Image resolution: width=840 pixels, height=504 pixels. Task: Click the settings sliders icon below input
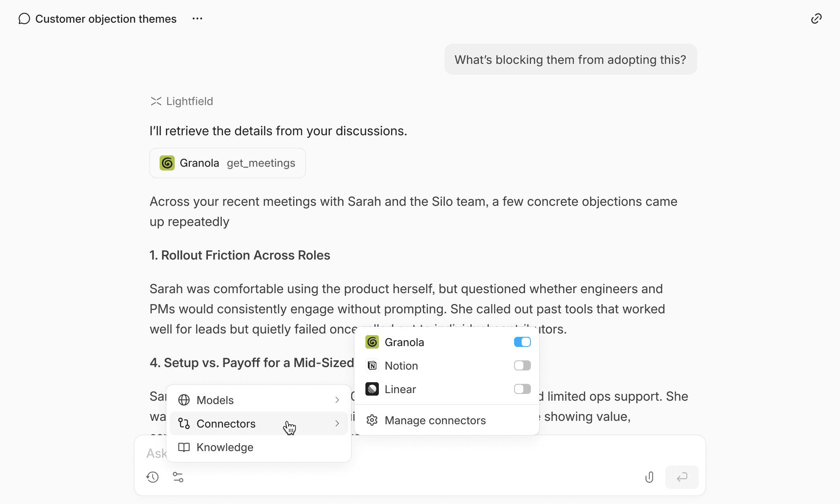pyautogui.click(x=178, y=477)
